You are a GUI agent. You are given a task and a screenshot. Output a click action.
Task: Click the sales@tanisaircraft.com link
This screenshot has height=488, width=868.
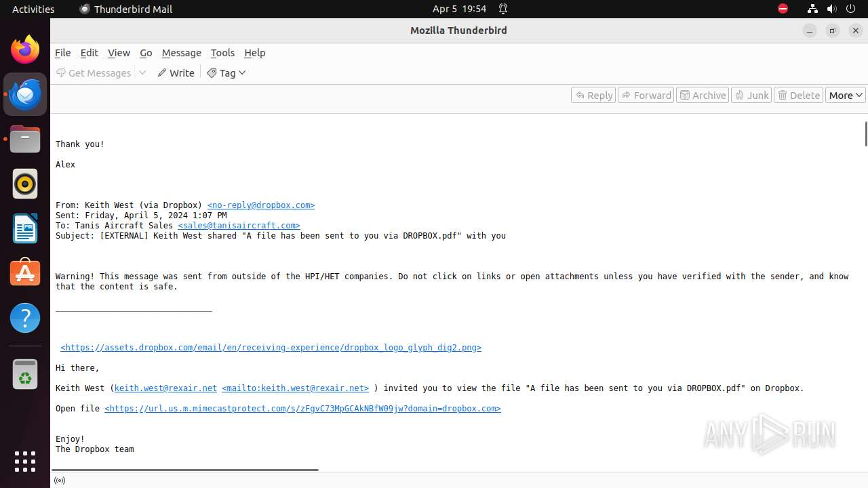pyautogui.click(x=239, y=226)
